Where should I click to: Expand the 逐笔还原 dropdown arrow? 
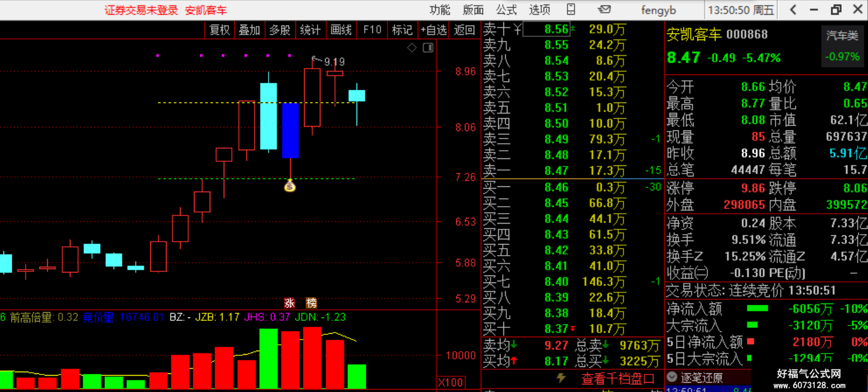672,377
